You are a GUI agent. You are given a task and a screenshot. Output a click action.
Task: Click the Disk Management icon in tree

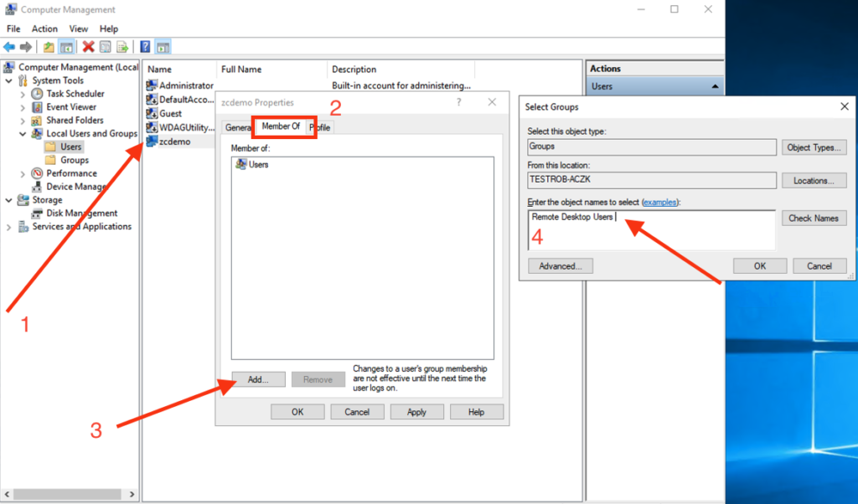click(x=37, y=213)
